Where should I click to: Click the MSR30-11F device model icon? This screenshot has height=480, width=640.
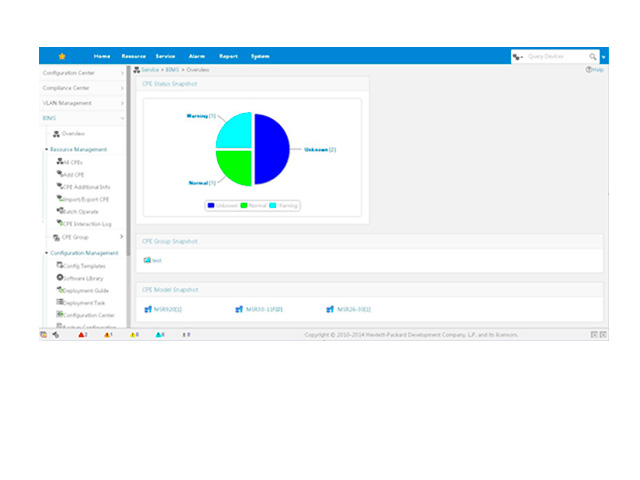click(238, 309)
